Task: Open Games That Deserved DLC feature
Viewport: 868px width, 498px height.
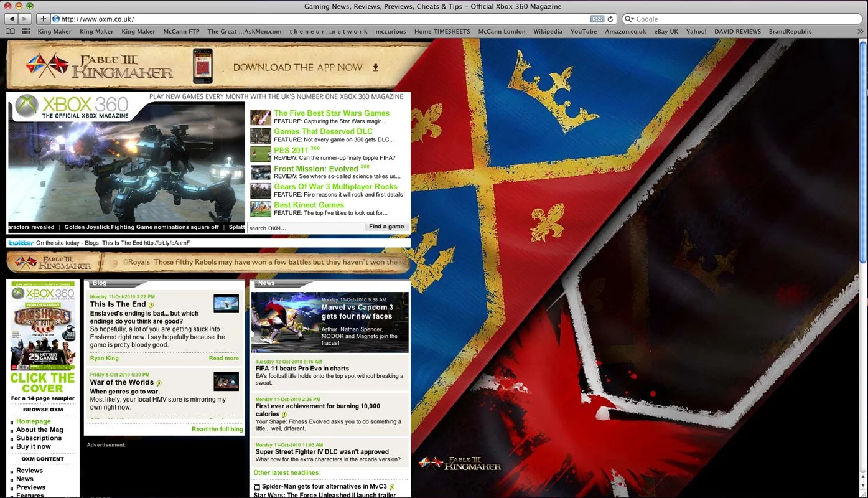Action: tap(324, 131)
